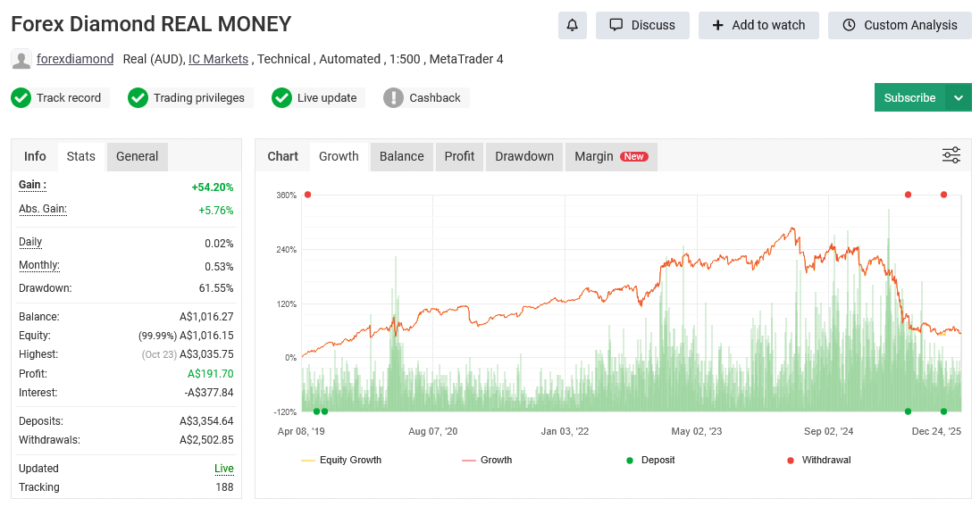Follow the IC Markets broker link
Viewport: 980px width, 507px height.
[218, 59]
